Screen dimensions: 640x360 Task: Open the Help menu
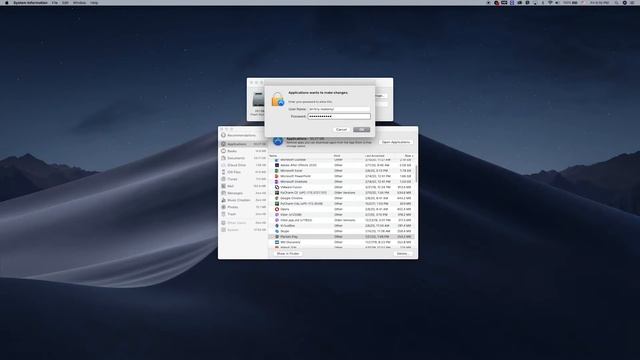click(94, 2)
